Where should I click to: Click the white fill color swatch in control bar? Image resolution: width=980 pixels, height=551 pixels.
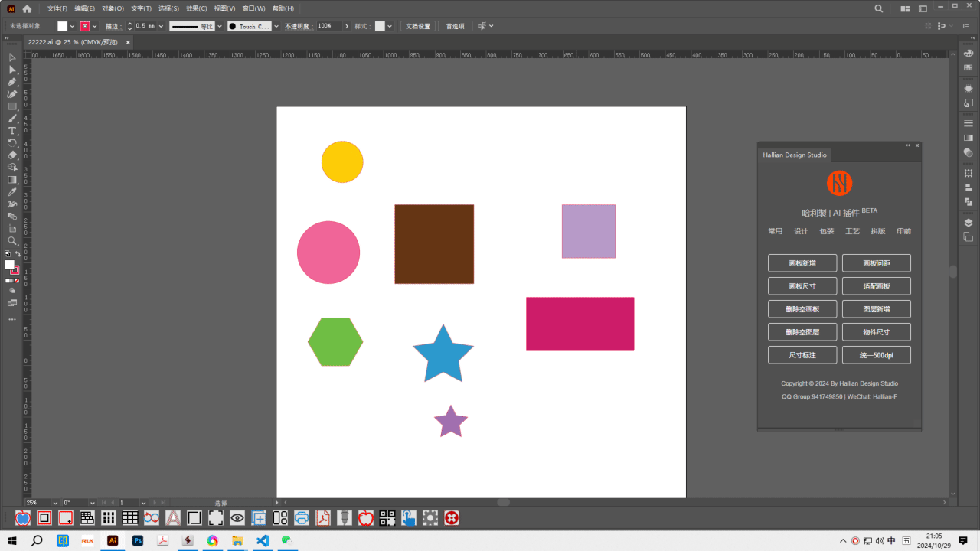(x=63, y=26)
